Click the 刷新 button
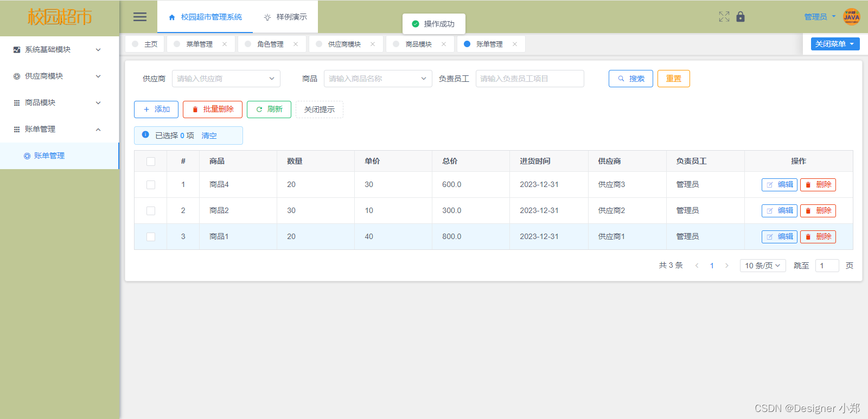 (269, 109)
